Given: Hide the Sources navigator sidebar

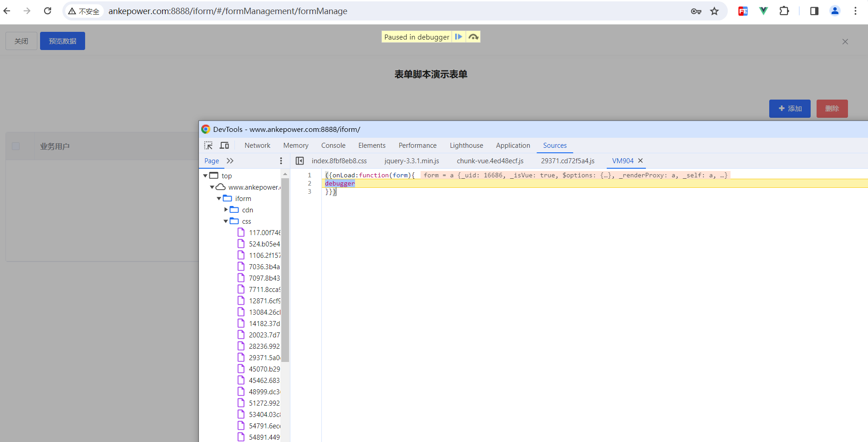Looking at the screenshot, I should point(299,161).
